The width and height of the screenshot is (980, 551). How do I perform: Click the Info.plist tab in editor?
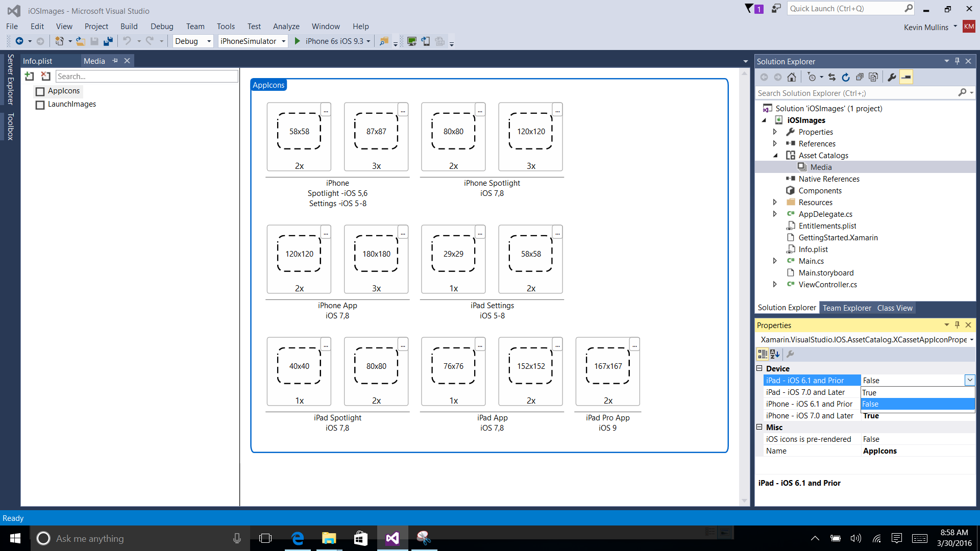pyautogui.click(x=37, y=61)
